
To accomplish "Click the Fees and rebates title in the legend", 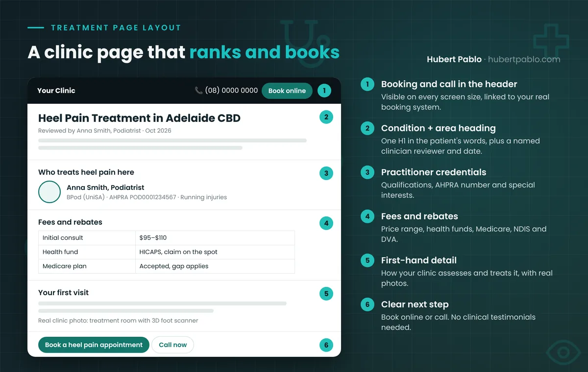I will pyautogui.click(x=419, y=216).
